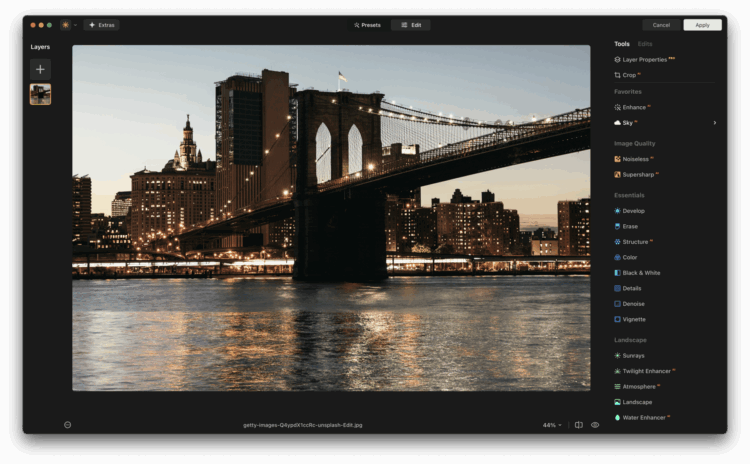Image resolution: width=750 pixels, height=464 pixels.
Task: Expand the Sky tool chevron
Action: [714, 123]
